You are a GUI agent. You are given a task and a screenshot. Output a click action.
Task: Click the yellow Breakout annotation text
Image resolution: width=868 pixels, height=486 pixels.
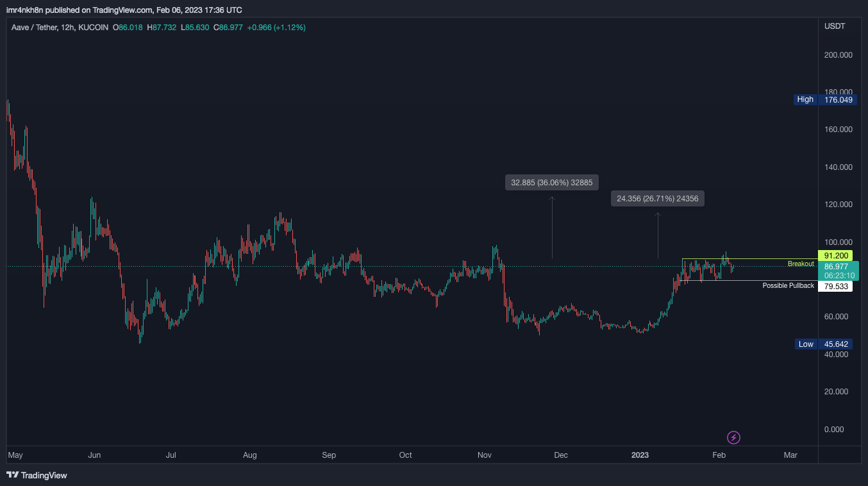click(x=801, y=264)
